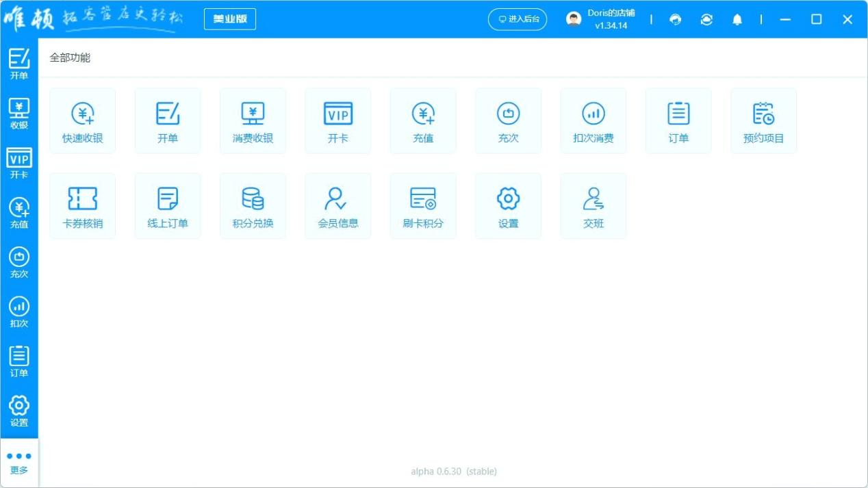Click the 充次 tile in the grid
The image size is (868, 488).
tap(508, 120)
